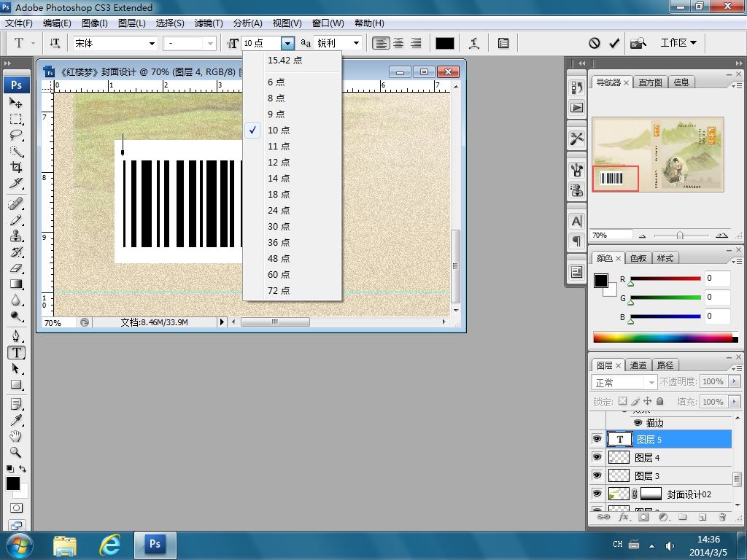The width and height of the screenshot is (747, 560).
Task: Select the Healing Brush tool
Action: 16,204
